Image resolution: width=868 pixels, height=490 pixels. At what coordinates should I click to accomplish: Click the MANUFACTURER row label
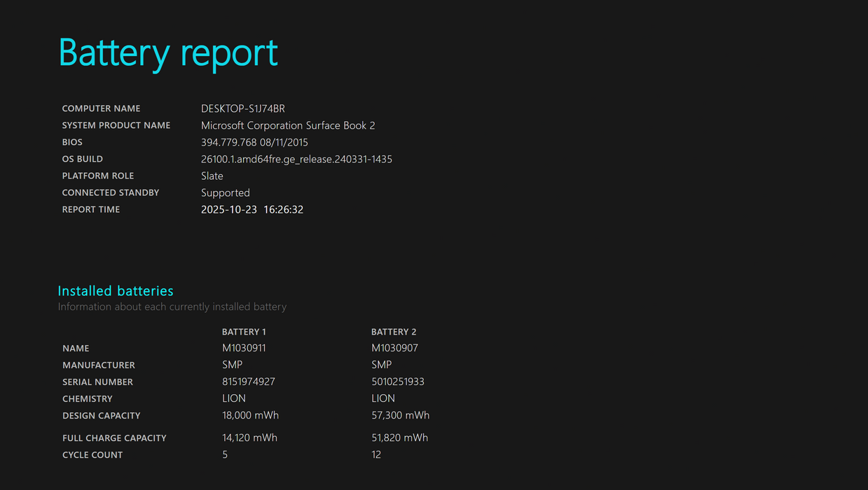click(99, 365)
